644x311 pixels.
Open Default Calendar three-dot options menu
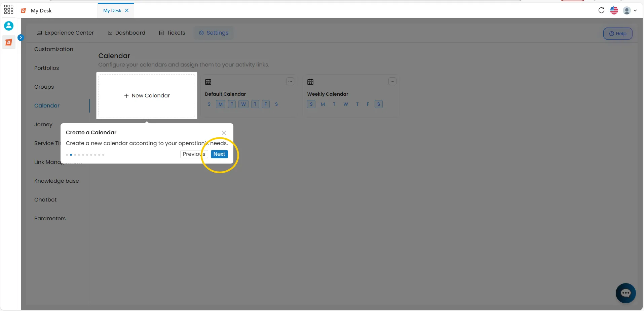(x=290, y=81)
